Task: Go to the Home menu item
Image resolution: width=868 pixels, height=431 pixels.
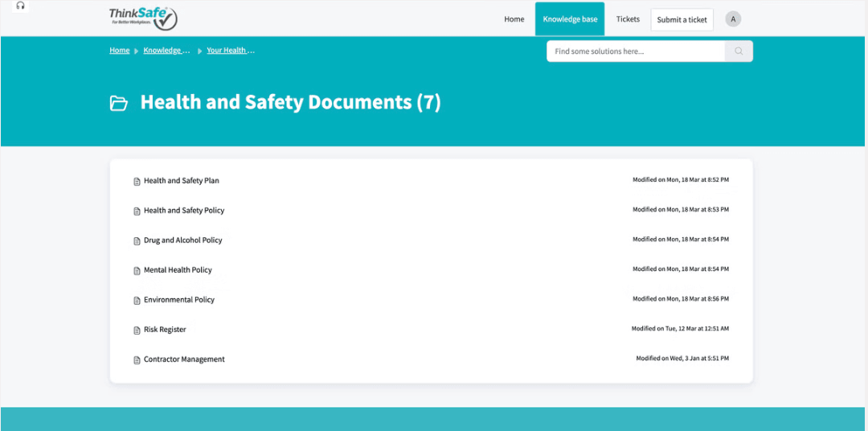Action: pyautogui.click(x=514, y=19)
